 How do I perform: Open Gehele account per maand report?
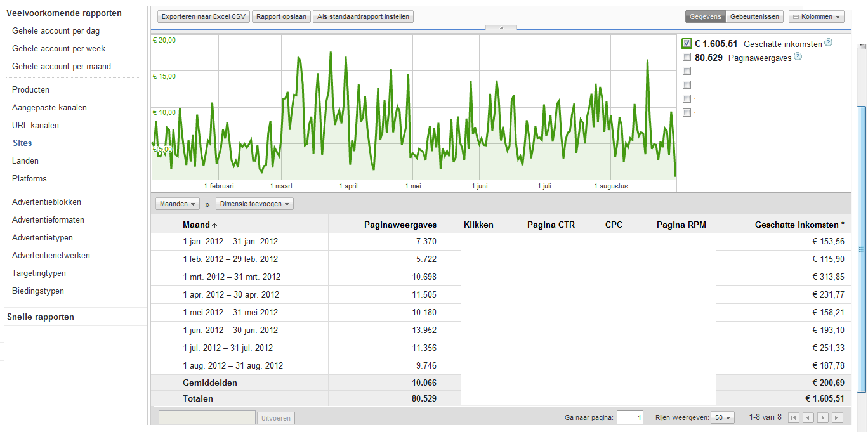point(62,67)
